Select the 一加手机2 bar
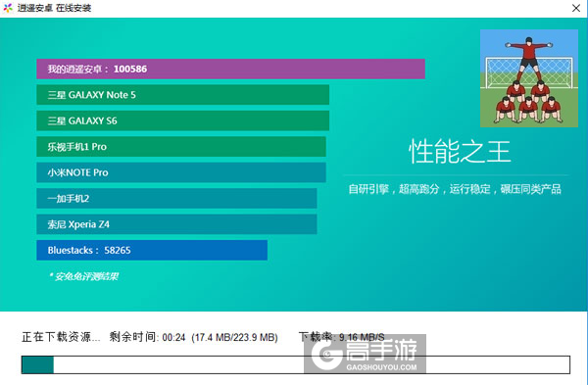 [x=176, y=198]
